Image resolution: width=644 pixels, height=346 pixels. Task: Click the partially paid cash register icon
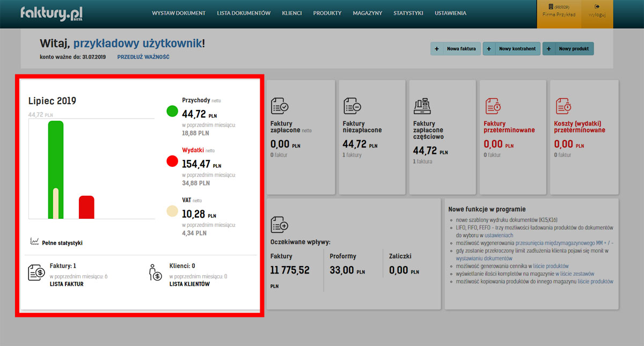click(422, 106)
